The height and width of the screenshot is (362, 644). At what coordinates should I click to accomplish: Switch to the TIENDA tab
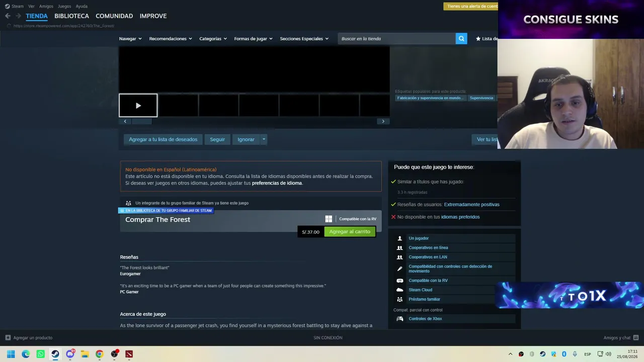(37, 16)
